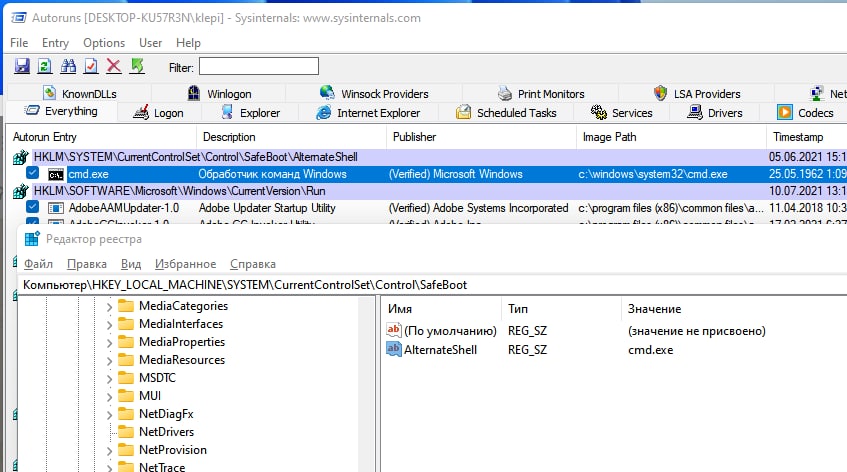This screenshot has width=847, height=472.
Task: Switch to the KnownDLLs tab
Action: [x=80, y=93]
